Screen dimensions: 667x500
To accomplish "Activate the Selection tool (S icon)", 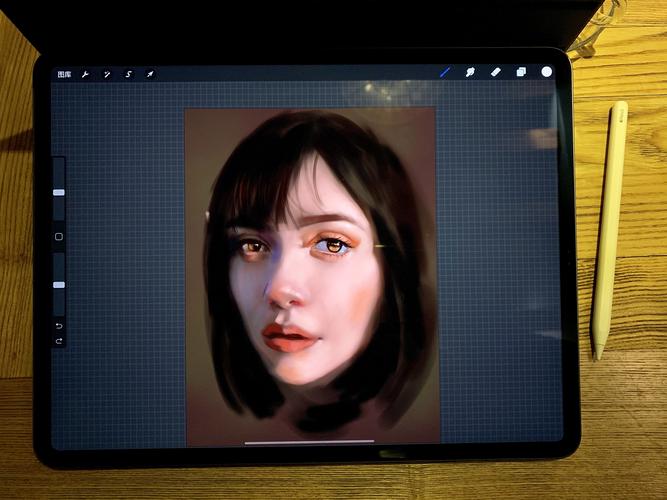I will click(128, 74).
